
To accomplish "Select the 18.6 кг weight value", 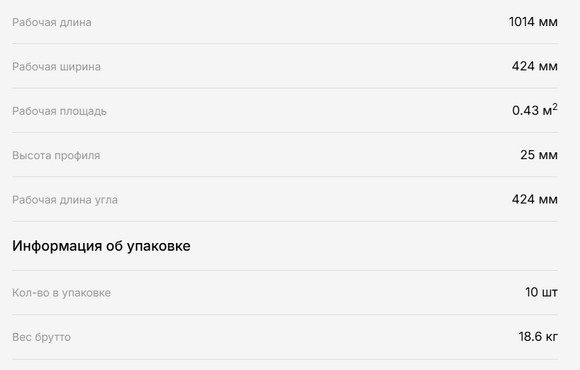I will pos(538,337).
